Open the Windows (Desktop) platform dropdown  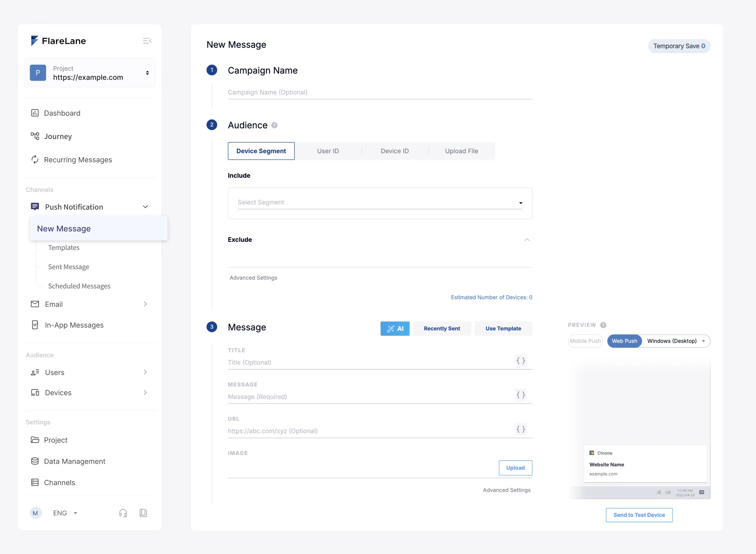676,341
